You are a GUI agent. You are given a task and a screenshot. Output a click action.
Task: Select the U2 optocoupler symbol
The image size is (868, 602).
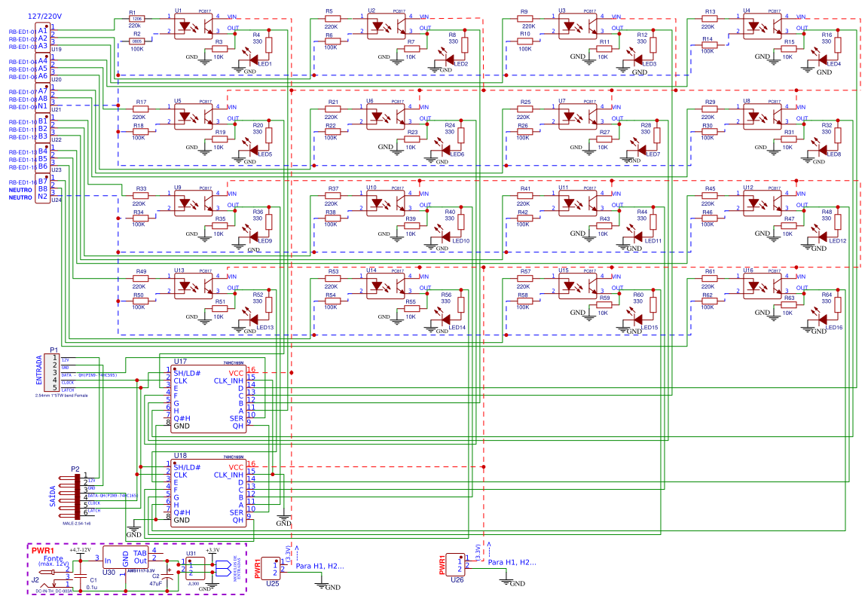coord(386,26)
